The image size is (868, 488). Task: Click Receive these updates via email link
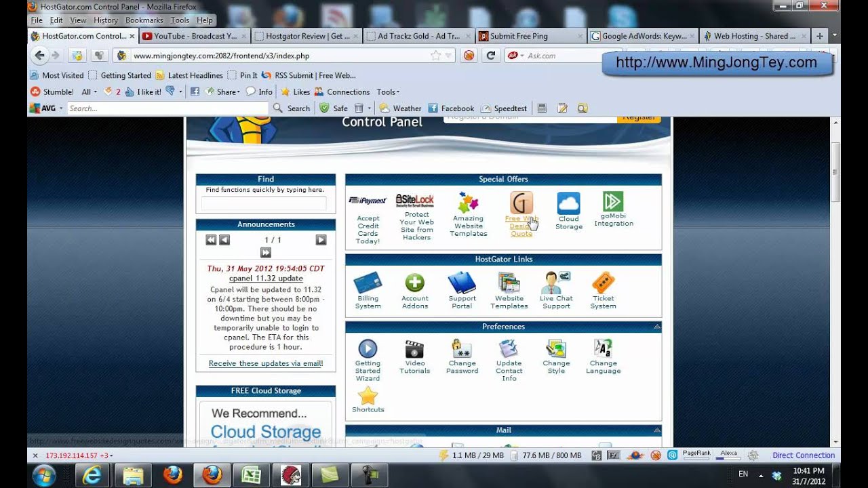coord(266,363)
